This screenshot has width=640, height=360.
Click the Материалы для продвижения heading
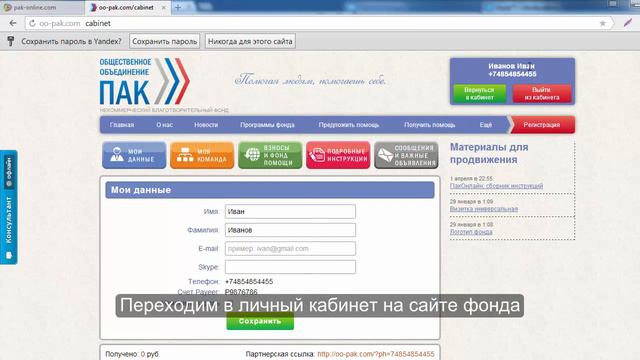pos(489,153)
